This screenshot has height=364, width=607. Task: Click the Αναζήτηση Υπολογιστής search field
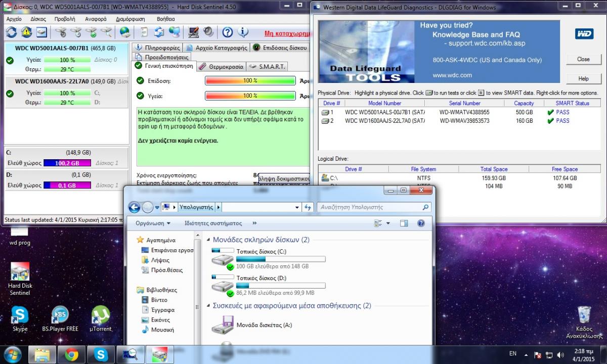[374, 207]
